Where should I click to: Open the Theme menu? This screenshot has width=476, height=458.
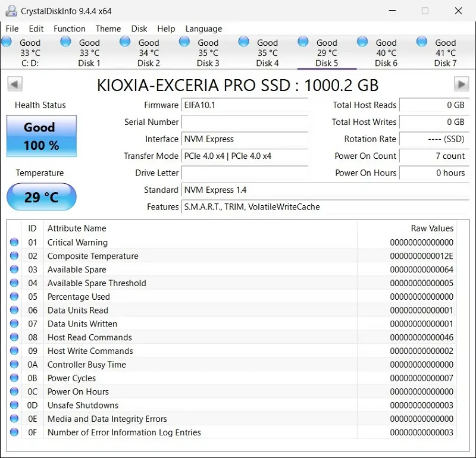(108, 29)
